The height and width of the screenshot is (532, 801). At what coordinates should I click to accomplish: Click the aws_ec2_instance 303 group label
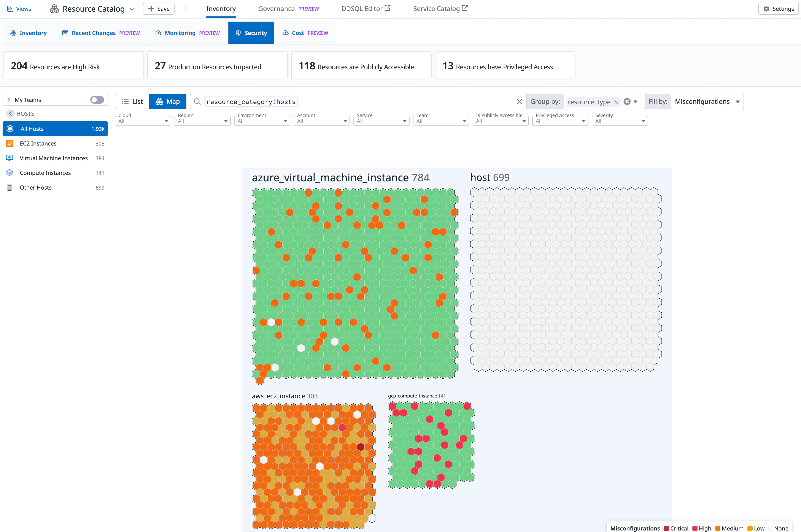(285, 396)
